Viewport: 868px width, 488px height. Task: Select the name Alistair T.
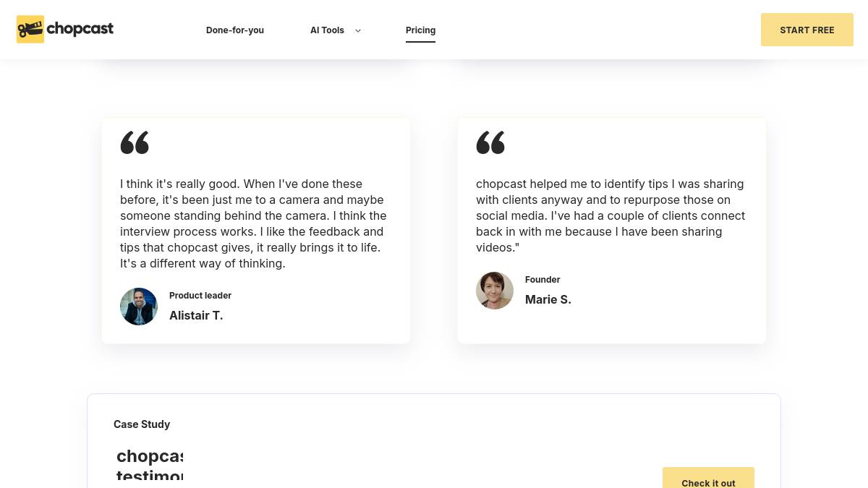[x=196, y=315]
